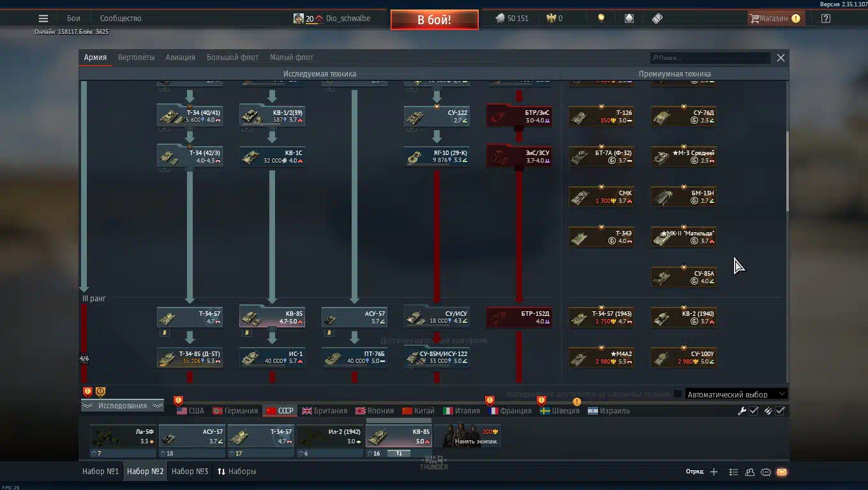
Task: Select the США nation tab
Action: tap(190, 411)
